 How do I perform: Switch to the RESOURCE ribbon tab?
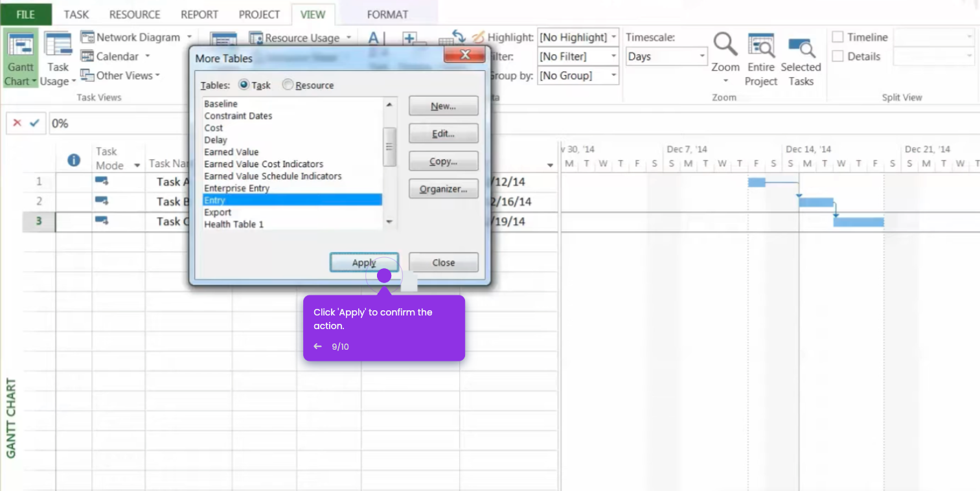[135, 14]
